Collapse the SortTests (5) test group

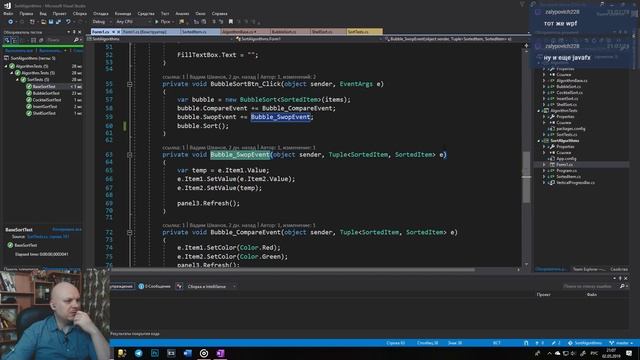click(18, 80)
